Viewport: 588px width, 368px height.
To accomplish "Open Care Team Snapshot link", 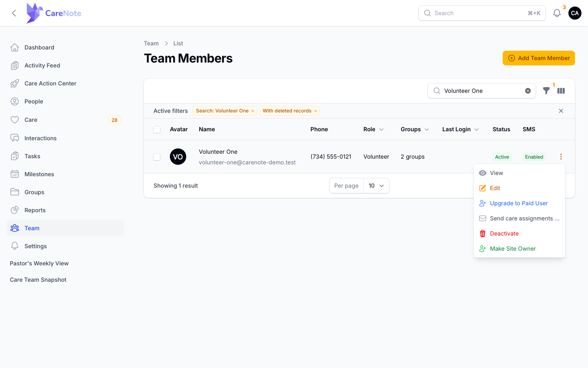I will click(x=38, y=280).
